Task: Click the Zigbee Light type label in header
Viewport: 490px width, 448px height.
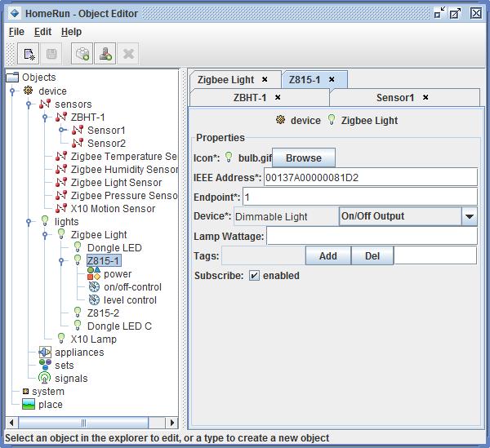Action: coord(369,120)
